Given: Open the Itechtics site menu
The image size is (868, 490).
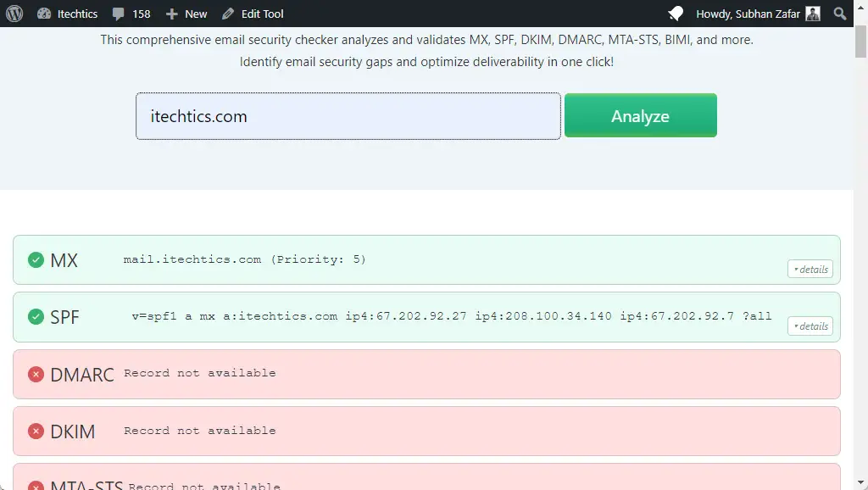Looking at the screenshot, I should (68, 14).
